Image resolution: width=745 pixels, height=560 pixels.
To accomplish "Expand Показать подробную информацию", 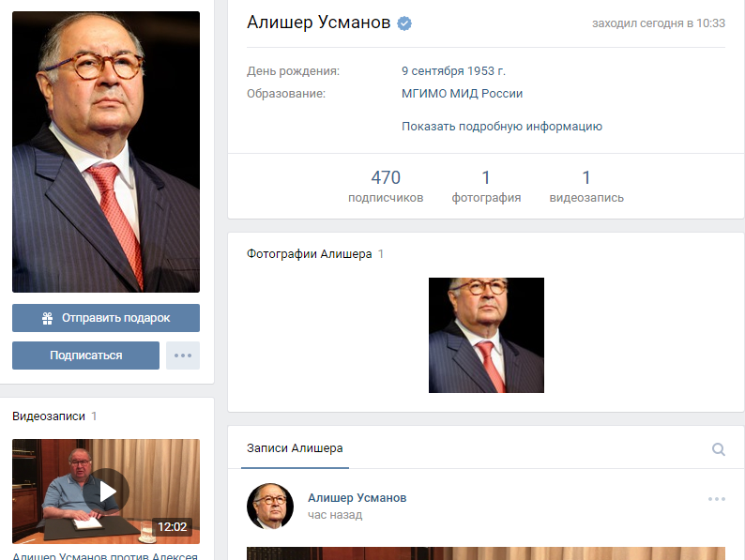I will pos(502,127).
